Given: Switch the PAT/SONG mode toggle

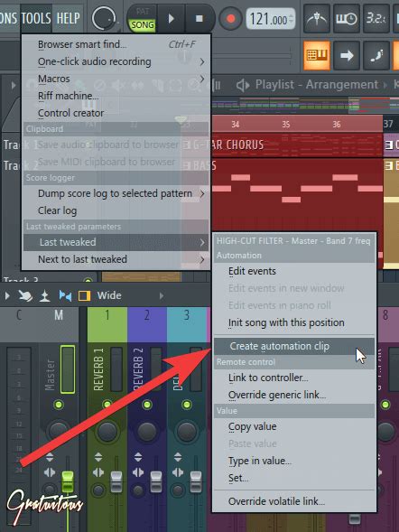Looking at the screenshot, I should (143, 19).
